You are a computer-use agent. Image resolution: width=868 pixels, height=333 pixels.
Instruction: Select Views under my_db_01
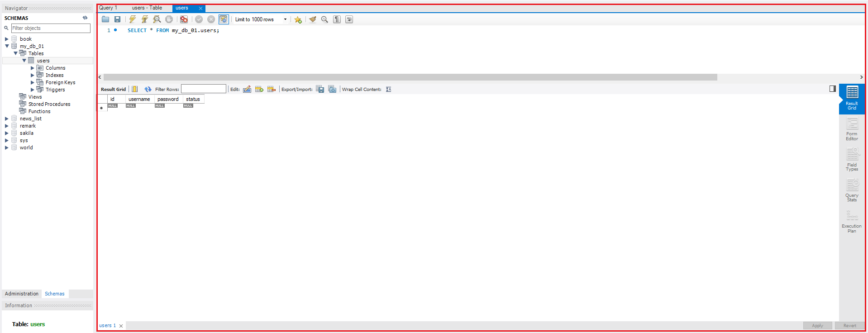pos(35,97)
